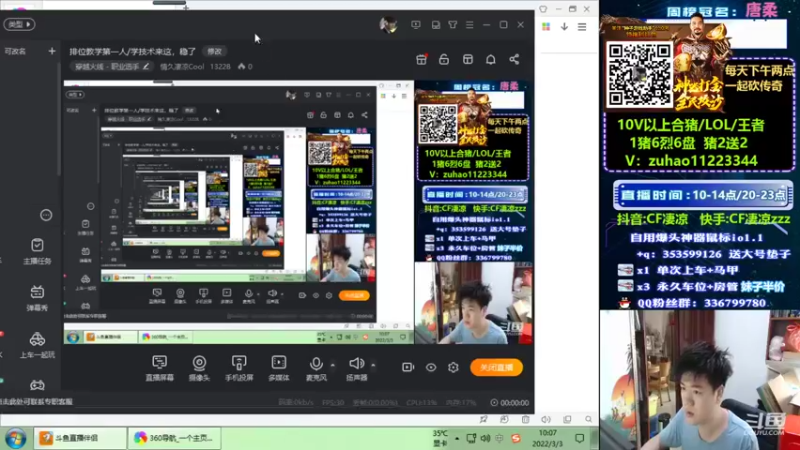Add the 摄像头 camera source

tap(199, 368)
